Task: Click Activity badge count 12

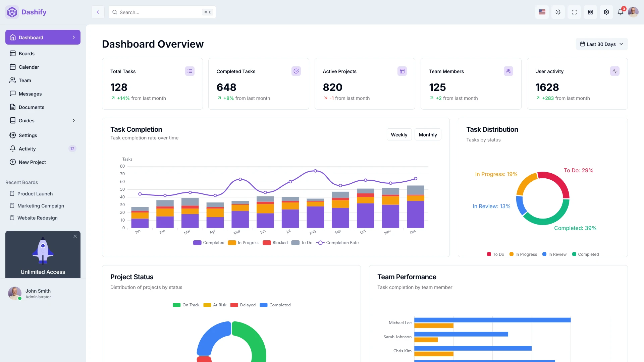Action: click(72, 148)
